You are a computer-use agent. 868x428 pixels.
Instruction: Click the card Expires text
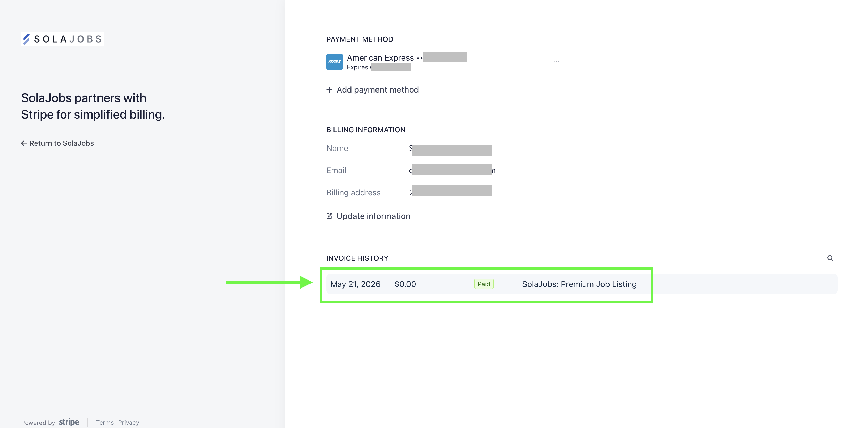(357, 67)
